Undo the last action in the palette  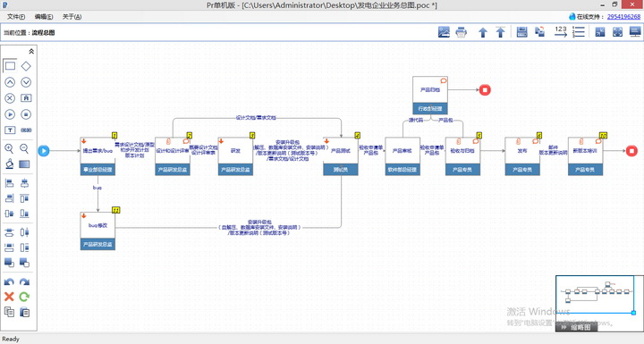tap(9, 282)
